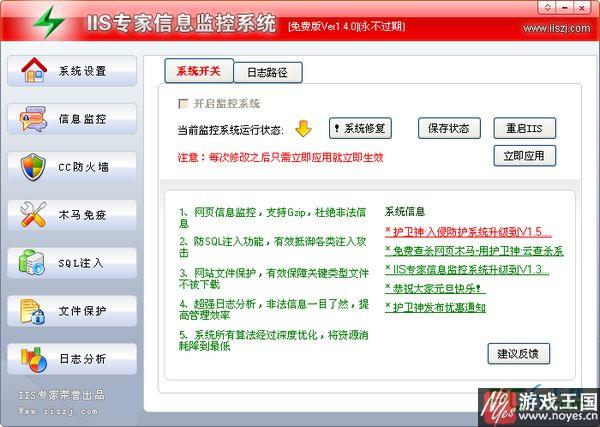The height and width of the screenshot is (427, 600).
Task: Click the shield icon for CC防火墙
Action: (33, 167)
